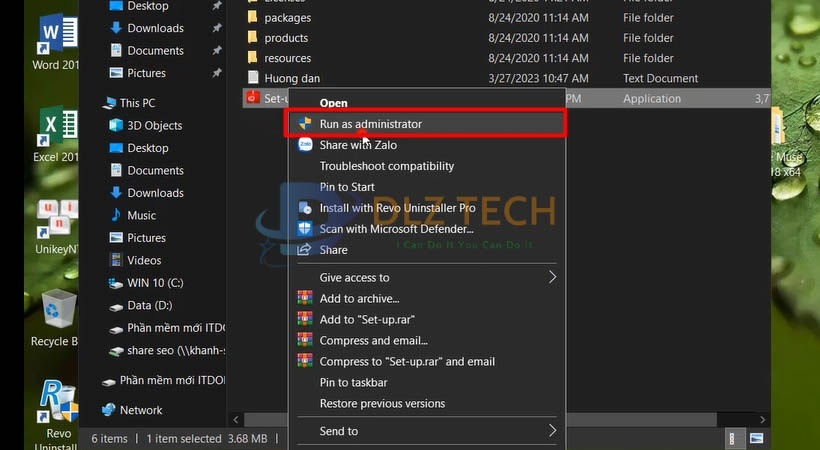Screen dimensions: 820x450
Task: Switch to details view layout button
Action: [732, 438]
